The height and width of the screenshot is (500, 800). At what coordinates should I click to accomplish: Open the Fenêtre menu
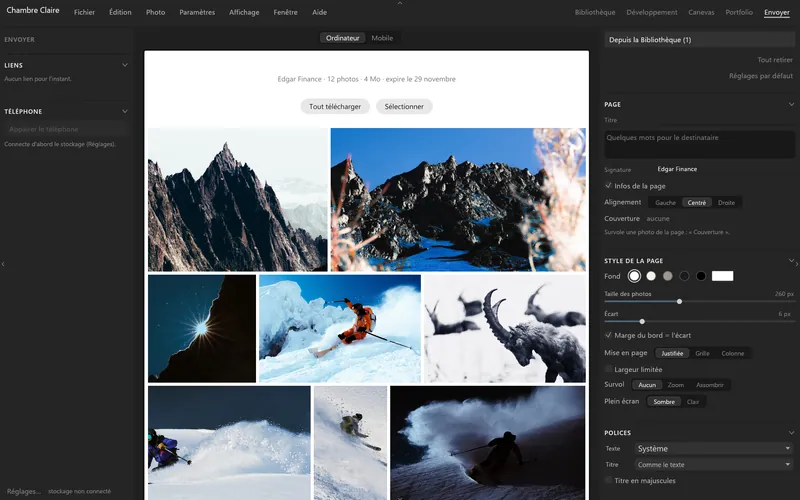click(285, 12)
